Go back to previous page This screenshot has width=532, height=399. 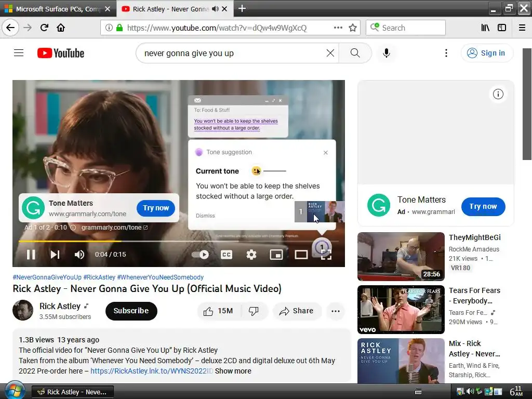[10, 28]
